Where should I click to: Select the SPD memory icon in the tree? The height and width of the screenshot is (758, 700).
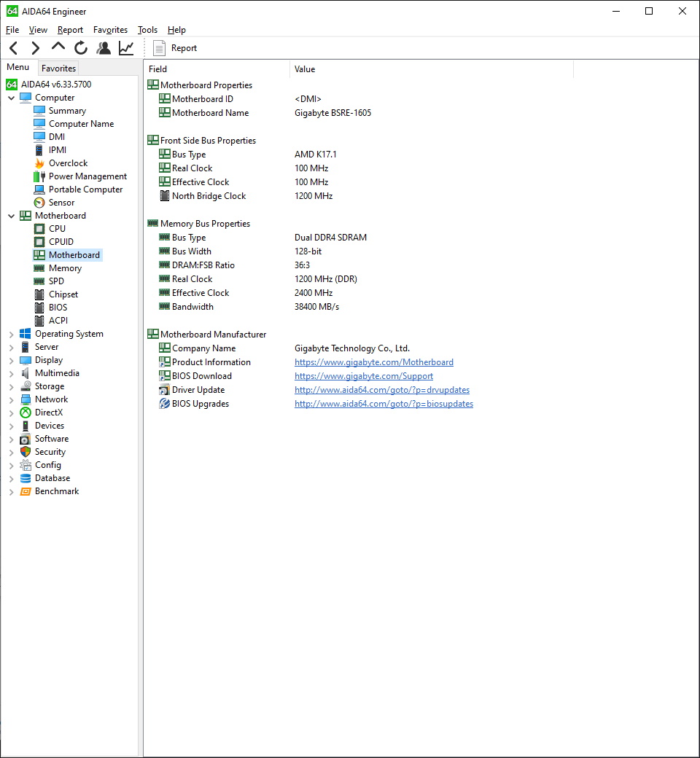click(x=39, y=281)
